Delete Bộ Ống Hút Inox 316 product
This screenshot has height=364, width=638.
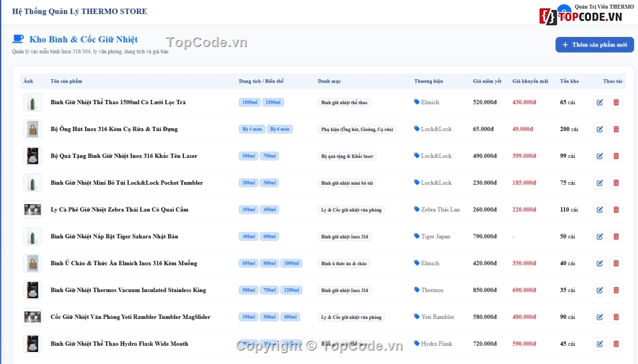pyautogui.click(x=616, y=130)
